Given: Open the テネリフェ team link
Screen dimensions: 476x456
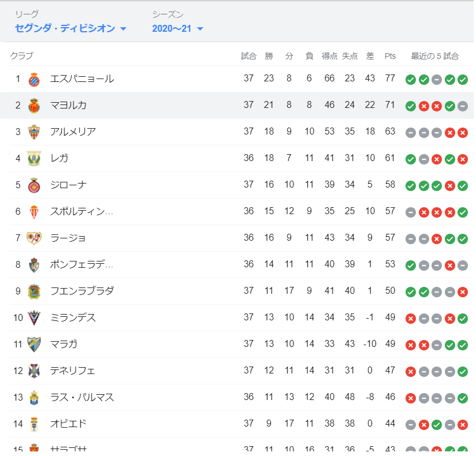Looking at the screenshot, I should [x=73, y=371].
